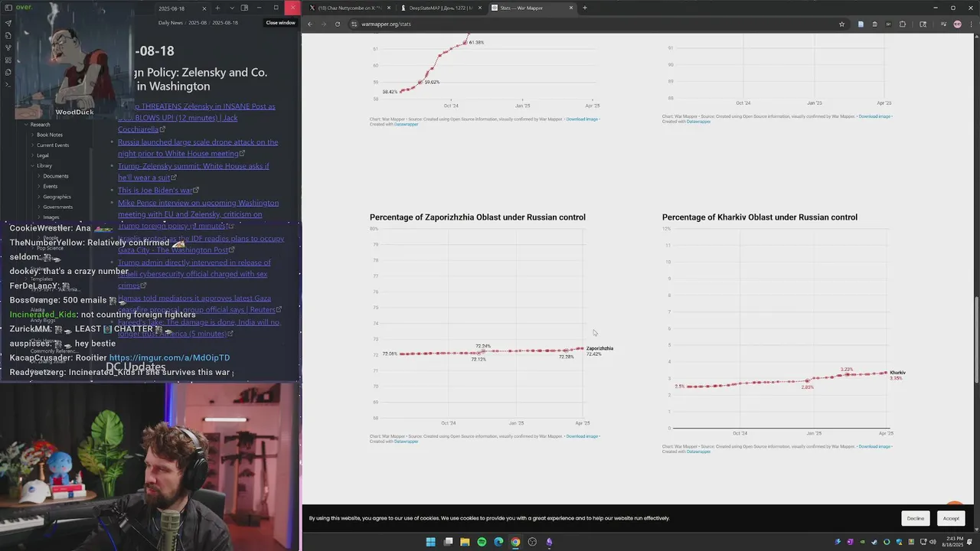Click the warmapper.org/stats address bar
The height and width of the screenshot is (551, 980).
pyautogui.click(x=597, y=24)
